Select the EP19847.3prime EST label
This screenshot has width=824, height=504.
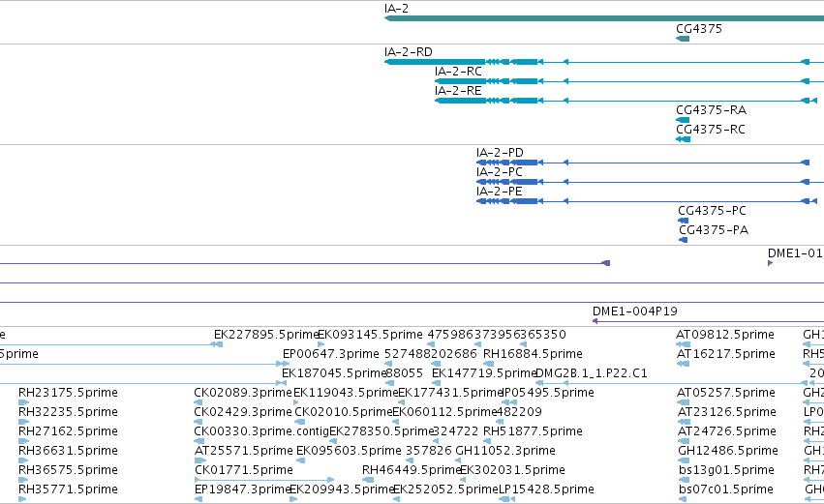(243, 489)
